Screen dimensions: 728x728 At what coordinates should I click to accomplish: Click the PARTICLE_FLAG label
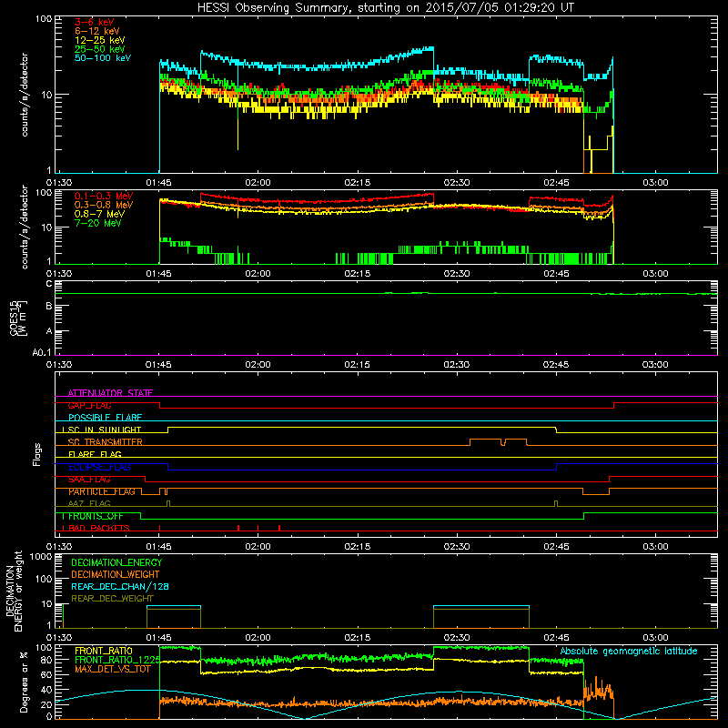coord(102,491)
